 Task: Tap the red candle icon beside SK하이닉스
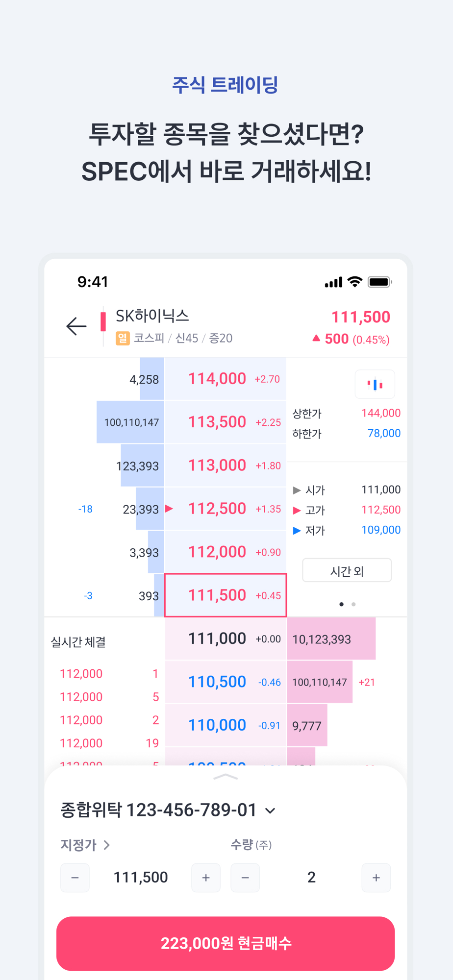point(103,322)
